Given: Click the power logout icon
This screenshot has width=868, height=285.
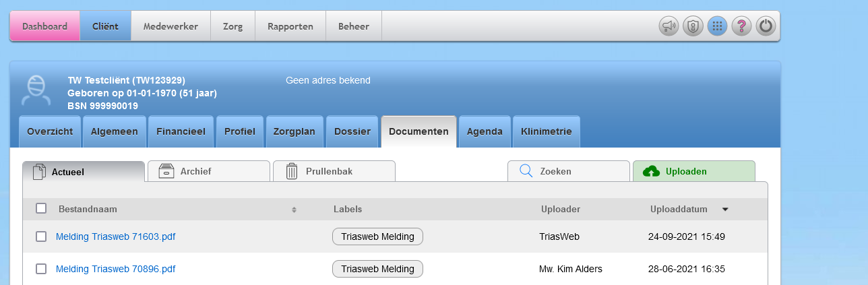Looking at the screenshot, I should [766, 26].
